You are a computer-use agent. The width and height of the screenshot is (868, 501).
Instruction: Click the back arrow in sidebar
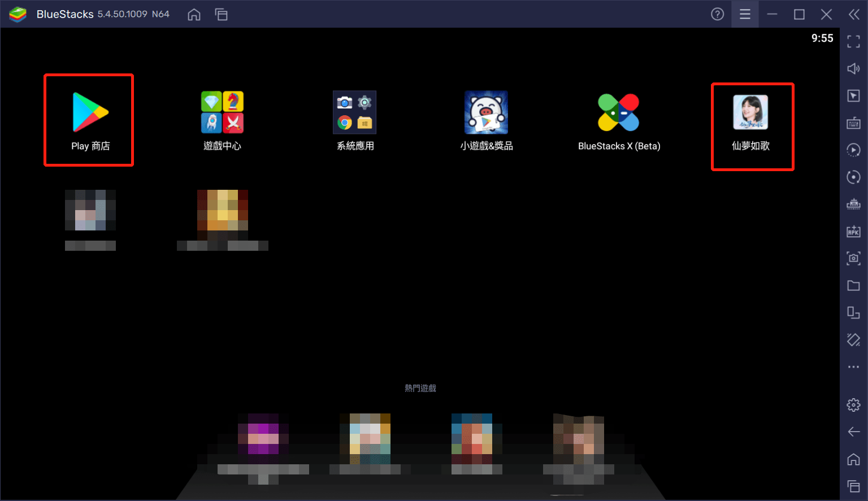point(853,432)
